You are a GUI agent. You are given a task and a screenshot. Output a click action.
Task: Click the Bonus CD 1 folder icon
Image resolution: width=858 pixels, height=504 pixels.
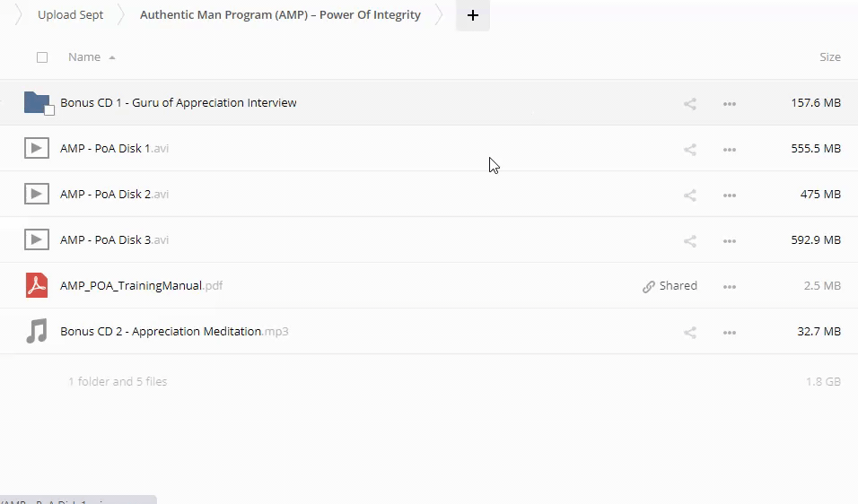36,102
